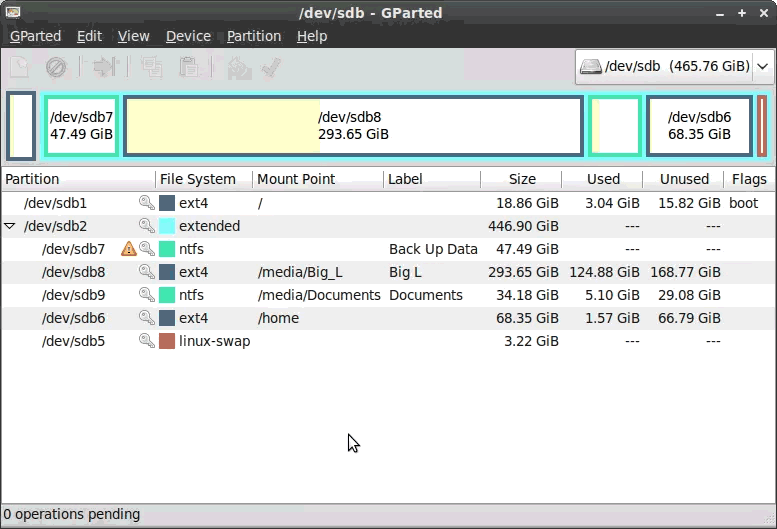Click the Delete partition toolbar icon
The width and height of the screenshot is (777, 529).
(56, 67)
